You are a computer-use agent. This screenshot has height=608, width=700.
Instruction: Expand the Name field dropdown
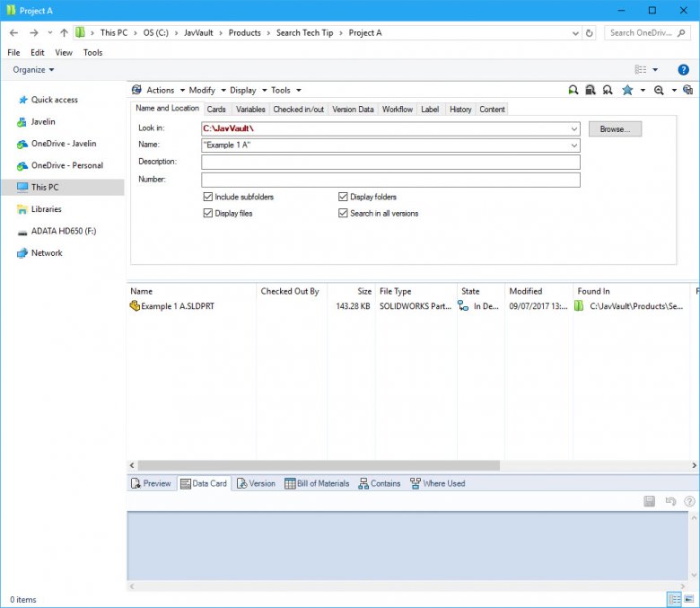point(574,145)
